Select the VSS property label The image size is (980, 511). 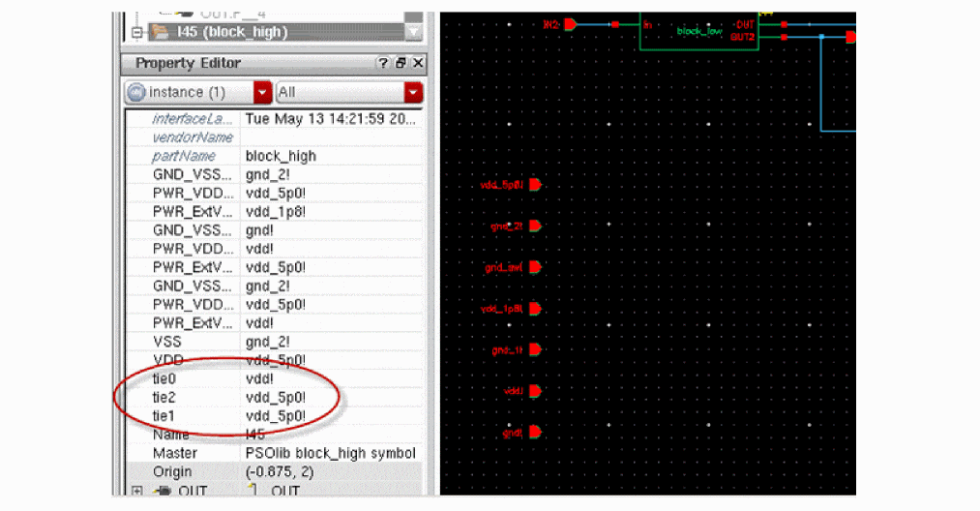[x=166, y=342]
